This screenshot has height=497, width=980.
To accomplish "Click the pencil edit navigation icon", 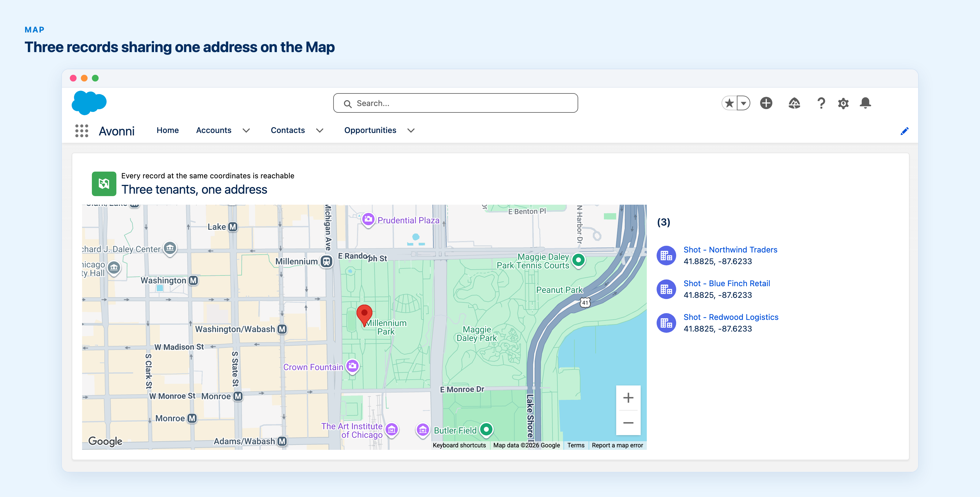I will click(x=905, y=131).
